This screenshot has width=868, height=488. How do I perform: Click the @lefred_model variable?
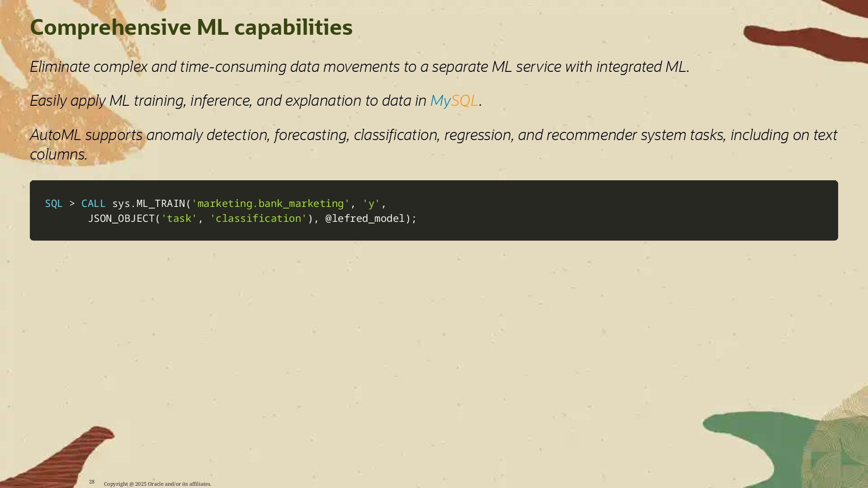point(365,219)
